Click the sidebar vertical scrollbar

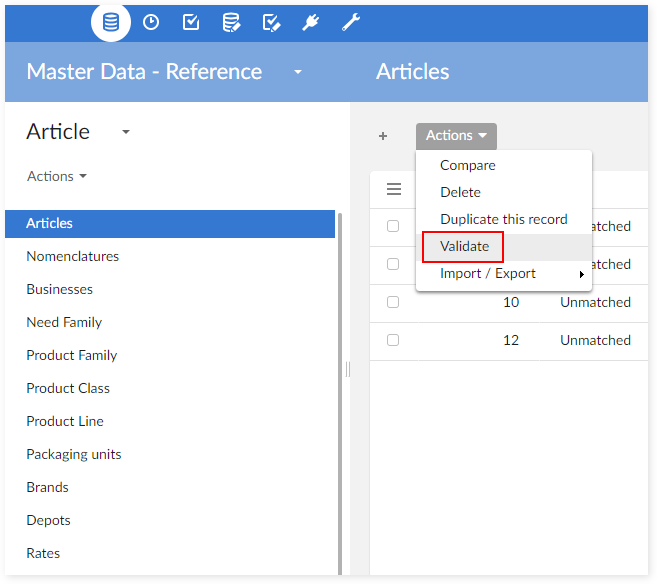[340, 394]
